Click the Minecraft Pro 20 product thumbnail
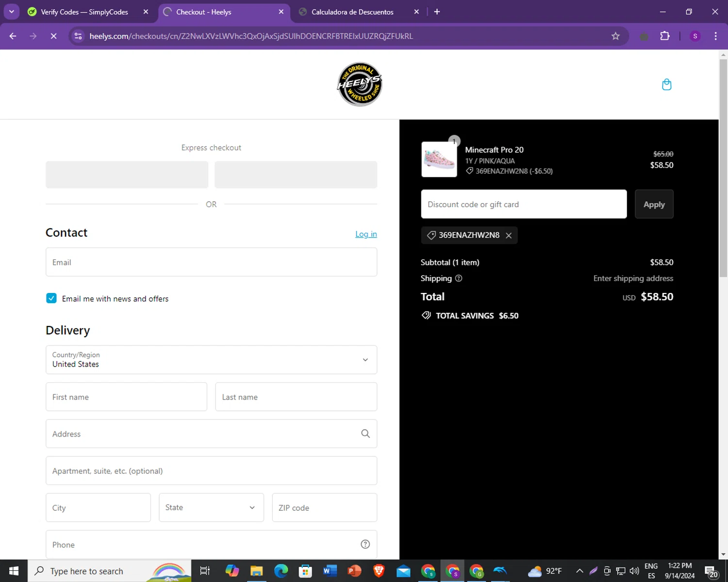 point(439,159)
